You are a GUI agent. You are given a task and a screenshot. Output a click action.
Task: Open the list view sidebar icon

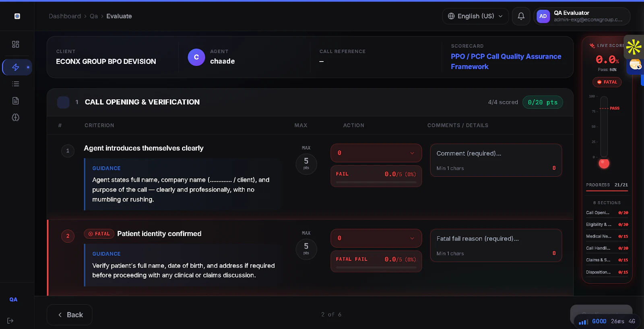(16, 84)
